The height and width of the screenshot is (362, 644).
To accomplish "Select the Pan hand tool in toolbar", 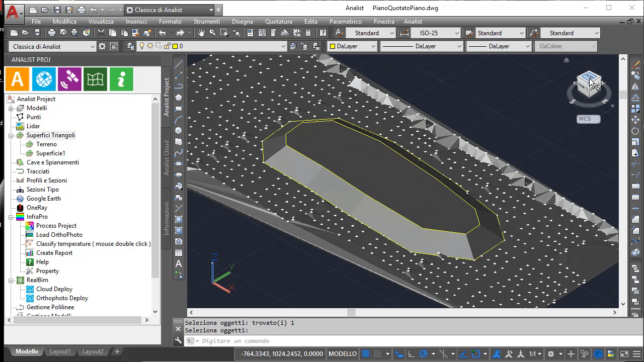I will [201, 33].
